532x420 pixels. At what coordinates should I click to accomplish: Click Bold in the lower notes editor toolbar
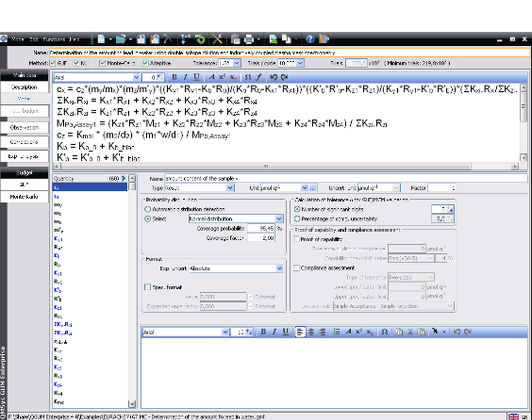pyautogui.click(x=263, y=332)
